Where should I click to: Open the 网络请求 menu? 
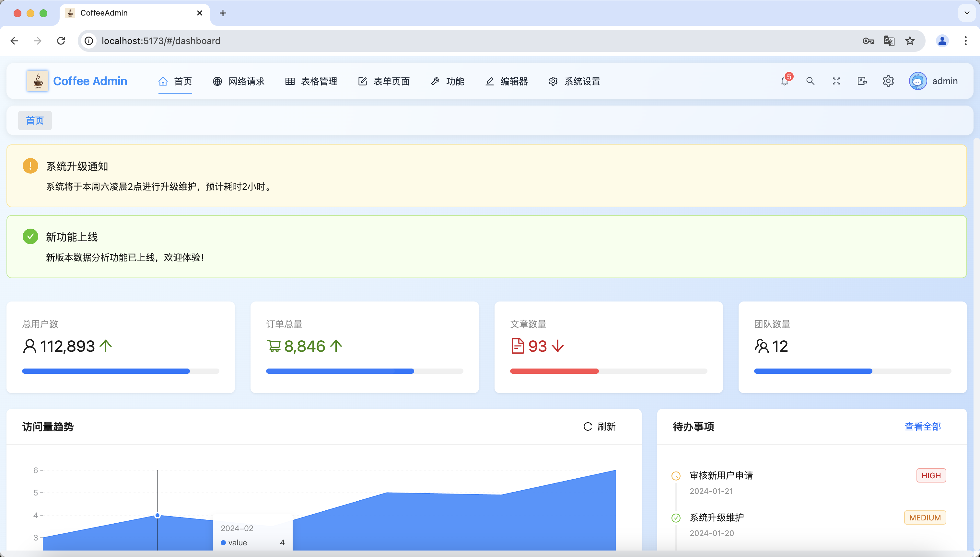tap(239, 82)
